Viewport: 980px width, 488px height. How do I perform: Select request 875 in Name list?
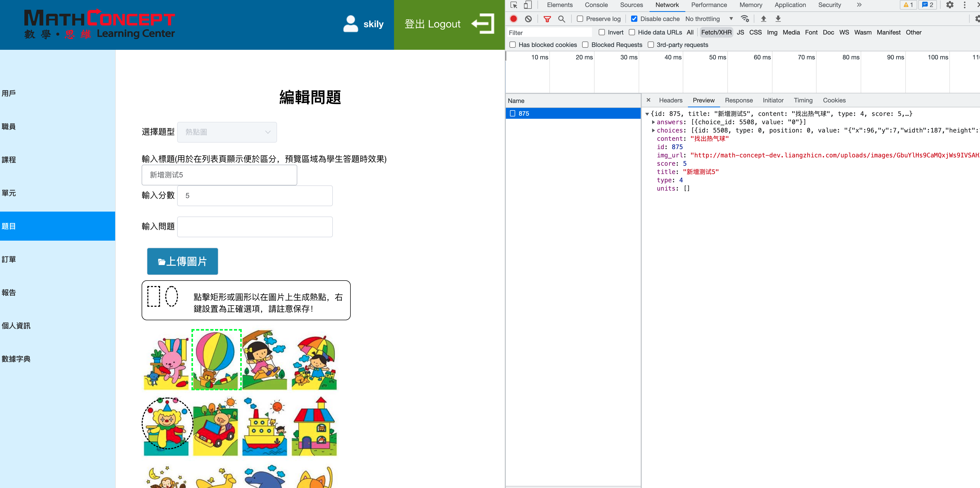tap(573, 113)
